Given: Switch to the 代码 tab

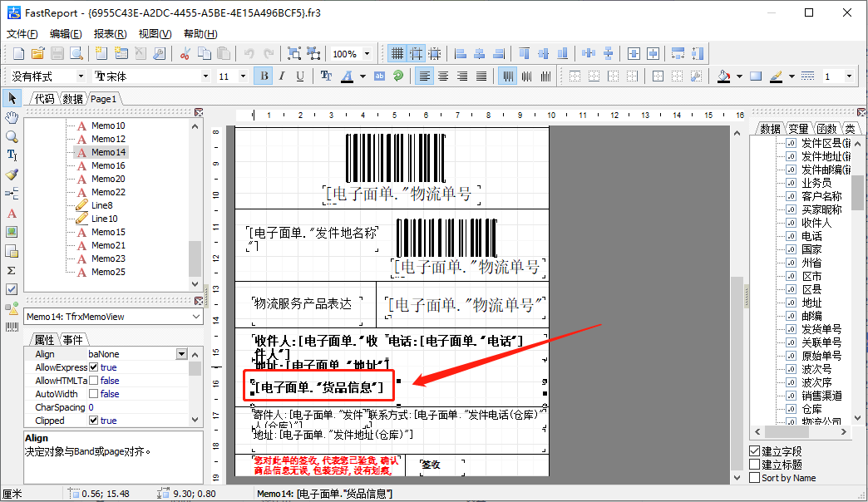Looking at the screenshot, I should [44, 99].
